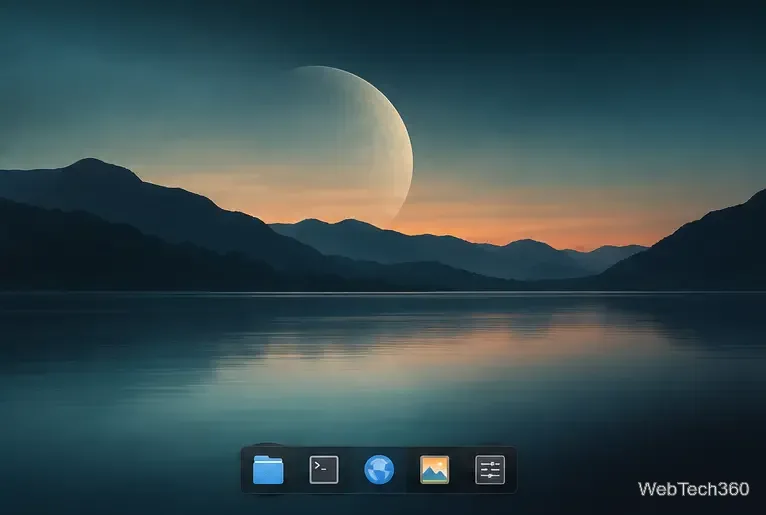Open the image viewer dock icon
The width and height of the screenshot is (766, 515).
(434, 470)
